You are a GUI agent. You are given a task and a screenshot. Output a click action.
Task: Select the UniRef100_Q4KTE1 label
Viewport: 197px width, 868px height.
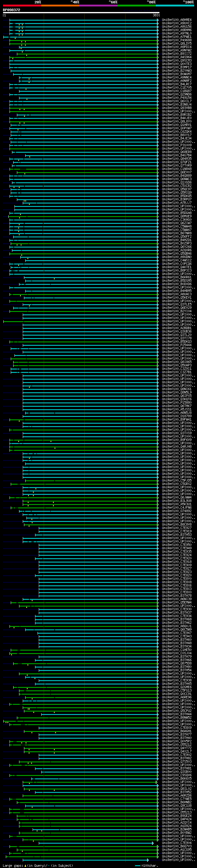177,267
